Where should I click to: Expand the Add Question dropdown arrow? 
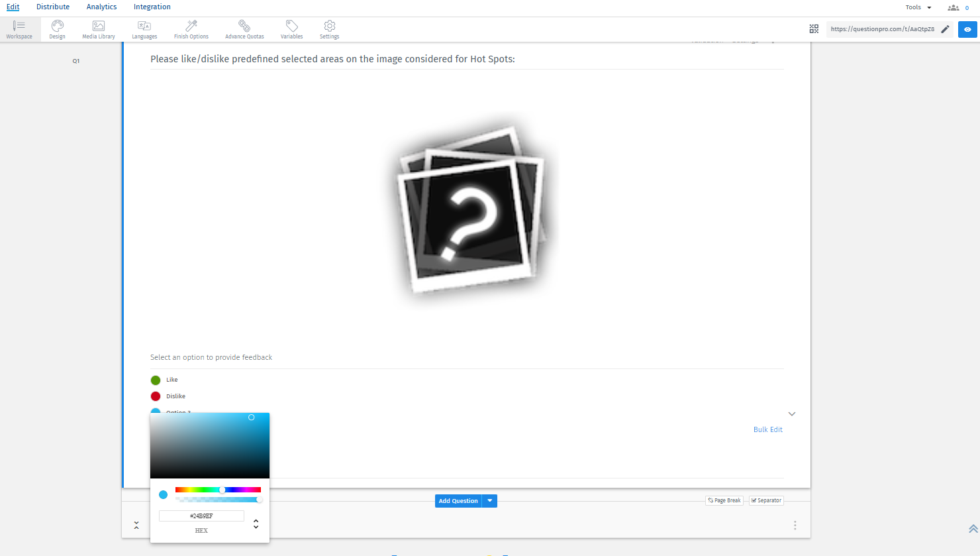(489, 501)
